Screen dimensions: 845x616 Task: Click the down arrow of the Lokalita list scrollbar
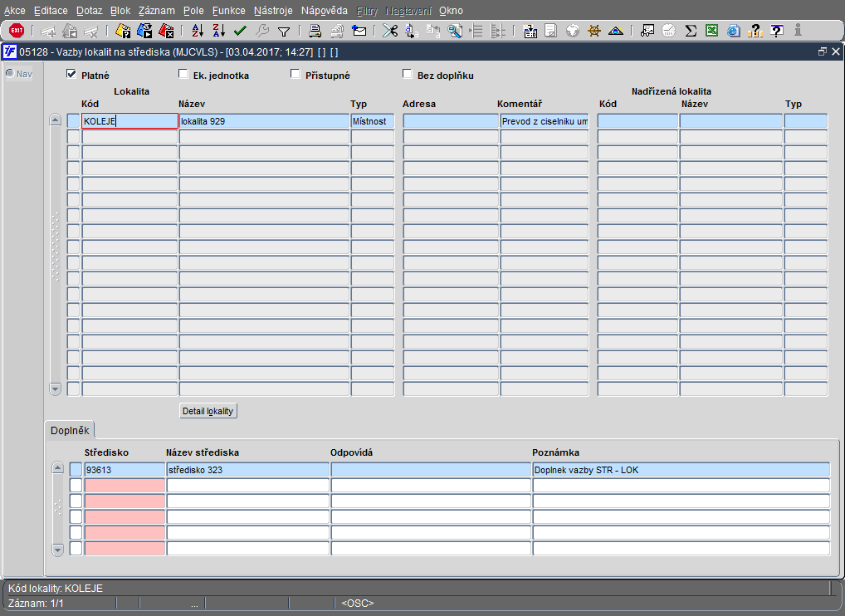click(55, 389)
